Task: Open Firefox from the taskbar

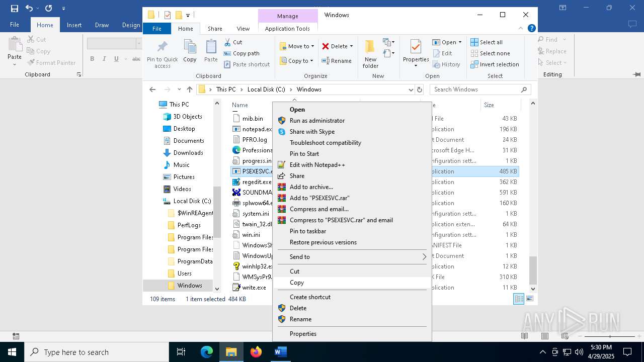Action: (x=256, y=352)
